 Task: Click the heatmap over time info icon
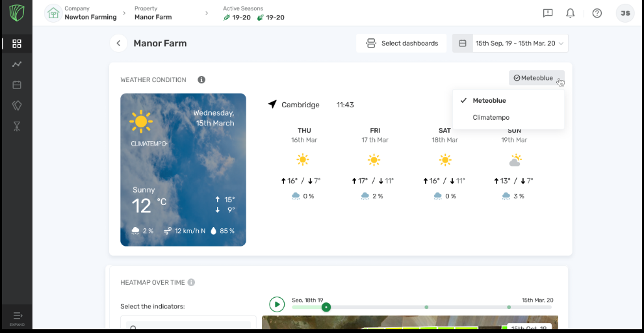[x=191, y=282]
